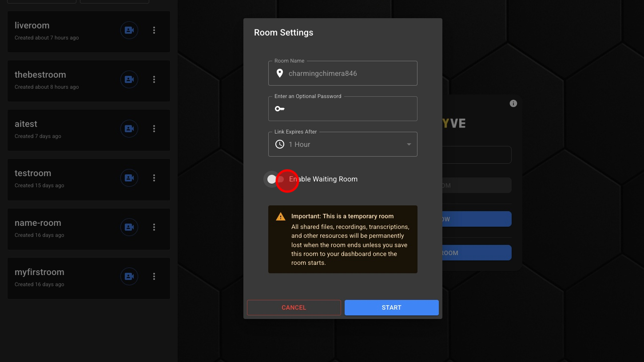The image size is (644, 362).
Task: Open more options for aitest room
Action: (154, 129)
